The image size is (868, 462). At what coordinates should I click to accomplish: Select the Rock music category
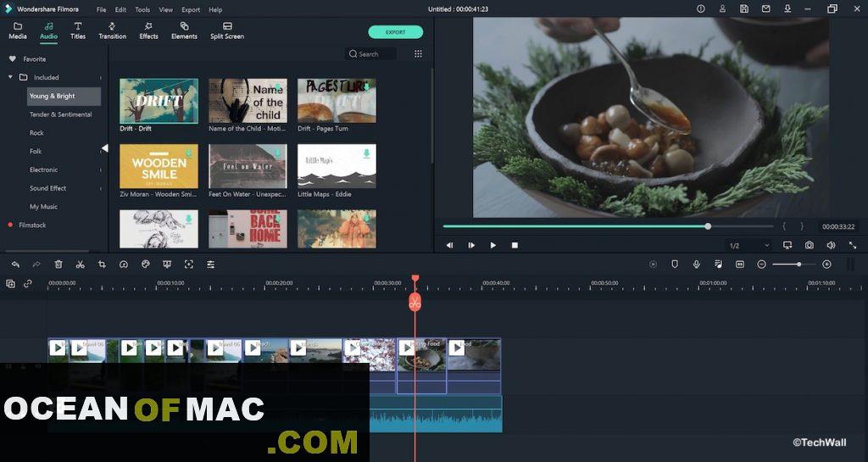tap(36, 133)
